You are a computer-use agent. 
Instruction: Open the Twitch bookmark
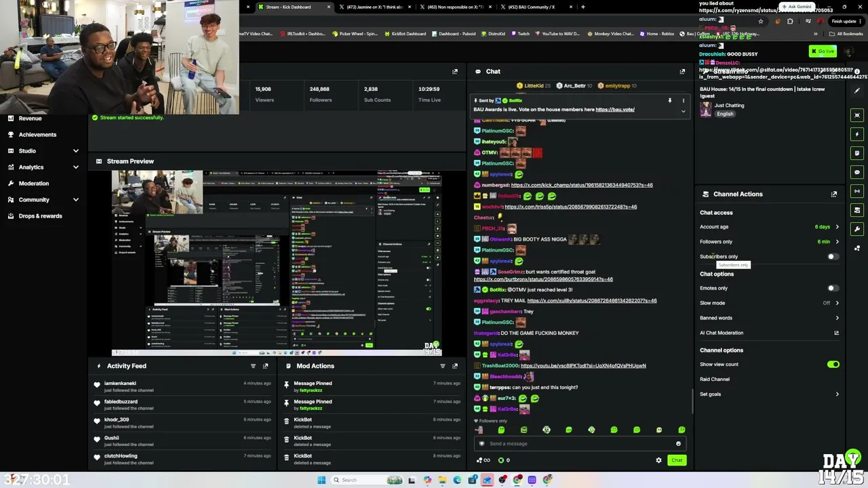tap(520, 34)
